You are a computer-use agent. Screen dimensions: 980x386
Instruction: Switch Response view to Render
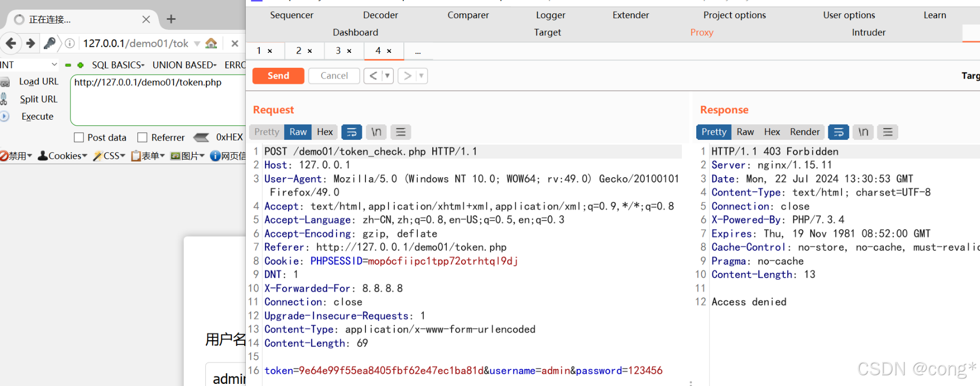tap(805, 132)
